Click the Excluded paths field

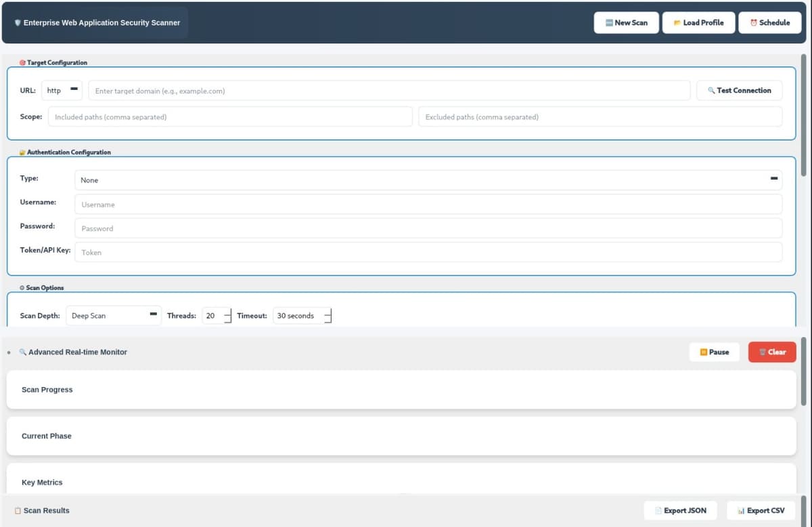click(x=600, y=117)
